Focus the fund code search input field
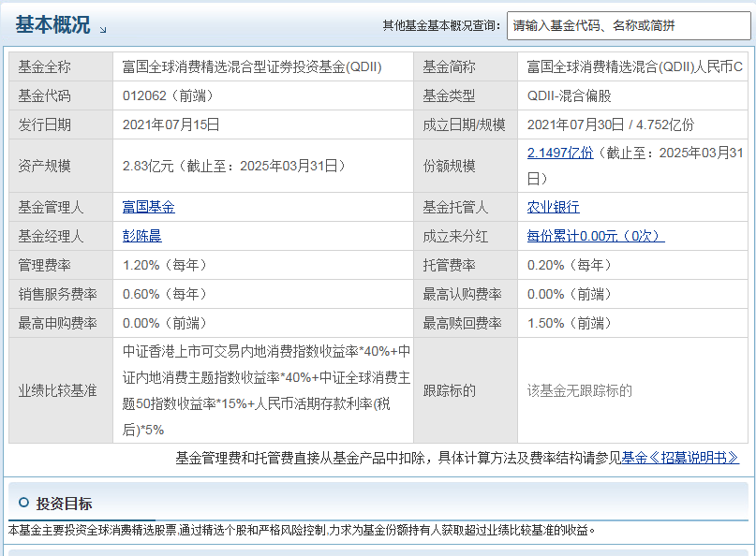This screenshot has width=756, height=556. click(x=629, y=25)
